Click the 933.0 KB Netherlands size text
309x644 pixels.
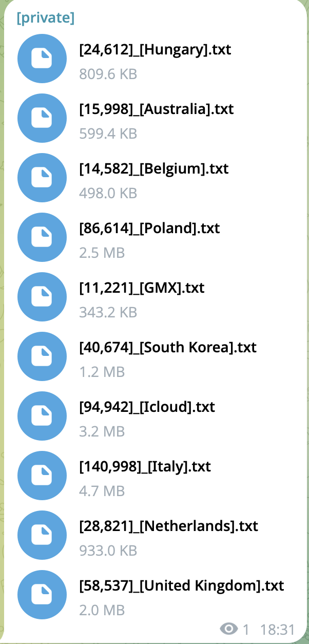tap(108, 551)
